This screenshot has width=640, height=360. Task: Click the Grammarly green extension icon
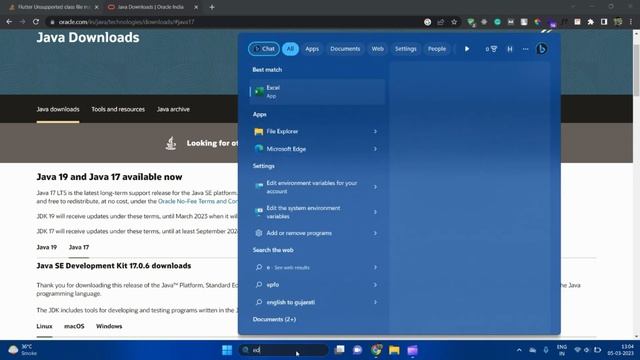coord(497,22)
